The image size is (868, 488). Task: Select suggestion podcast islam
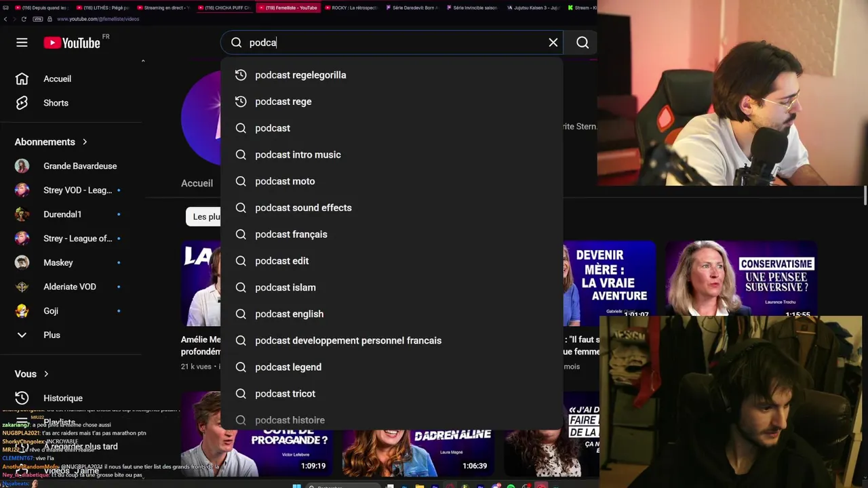pyautogui.click(x=392, y=287)
